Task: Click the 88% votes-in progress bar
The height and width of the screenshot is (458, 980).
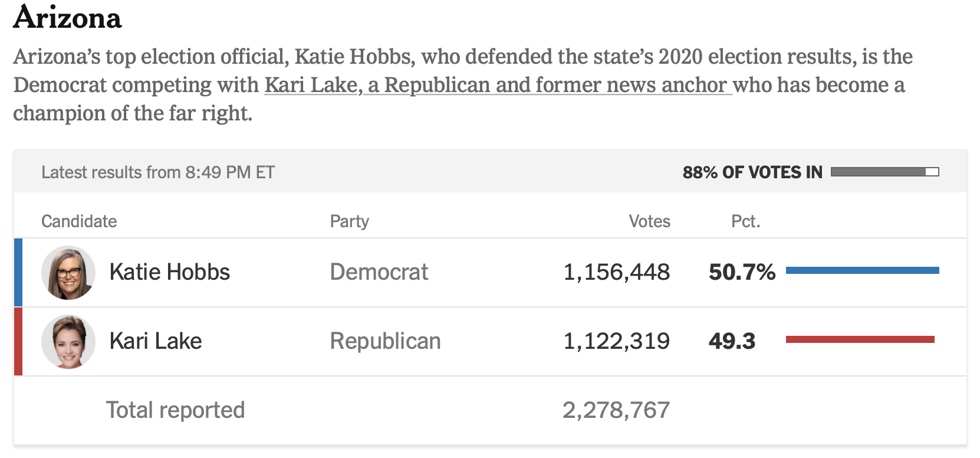Action: [884, 172]
